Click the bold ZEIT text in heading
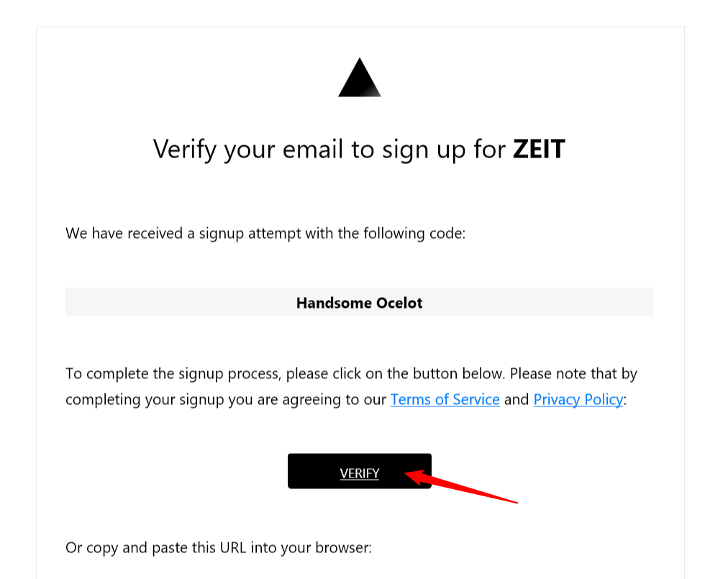The image size is (728, 579). (x=538, y=149)
